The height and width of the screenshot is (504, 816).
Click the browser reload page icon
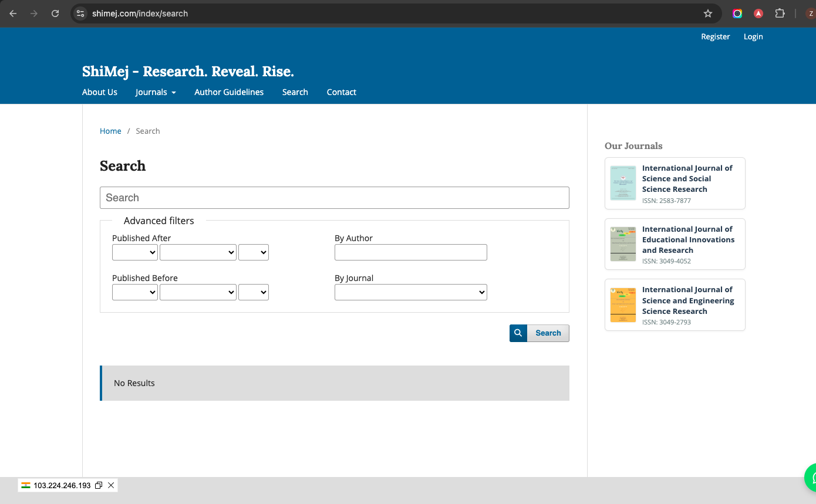pyautogui.click(x=55, y=13)
